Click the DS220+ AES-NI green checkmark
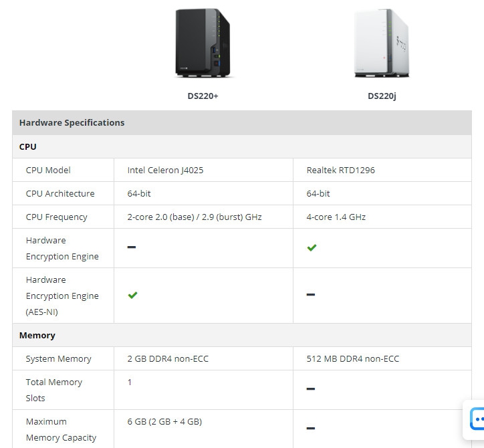 [x=133, y=295]
